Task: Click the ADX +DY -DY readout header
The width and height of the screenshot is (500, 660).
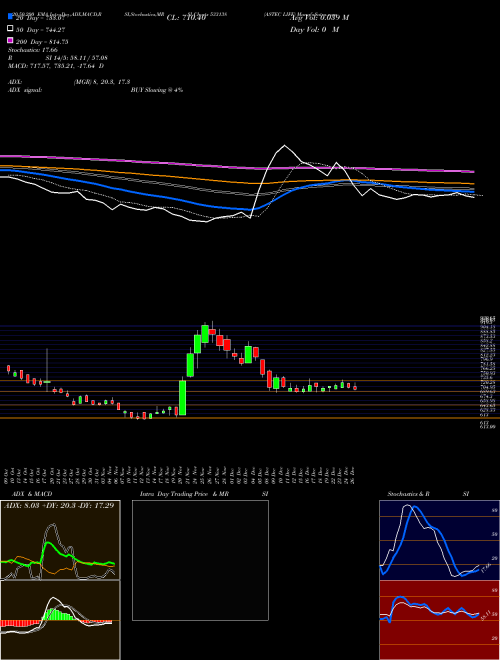Action: 59,505
